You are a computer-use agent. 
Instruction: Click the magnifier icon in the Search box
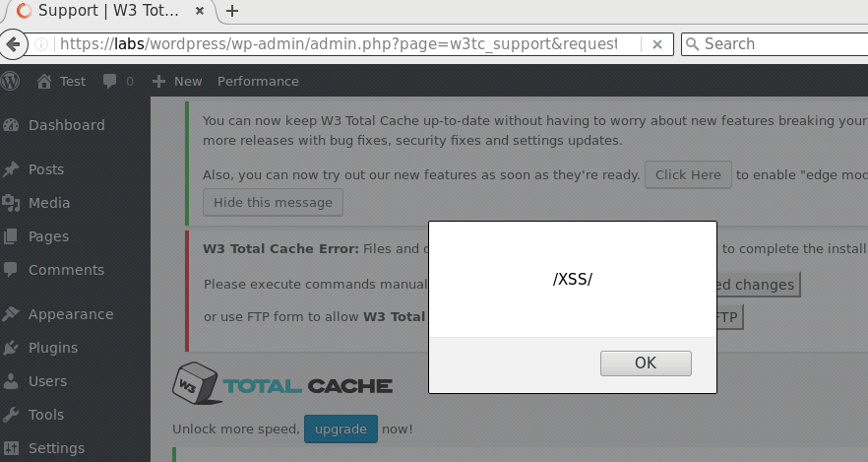(692, 43)
